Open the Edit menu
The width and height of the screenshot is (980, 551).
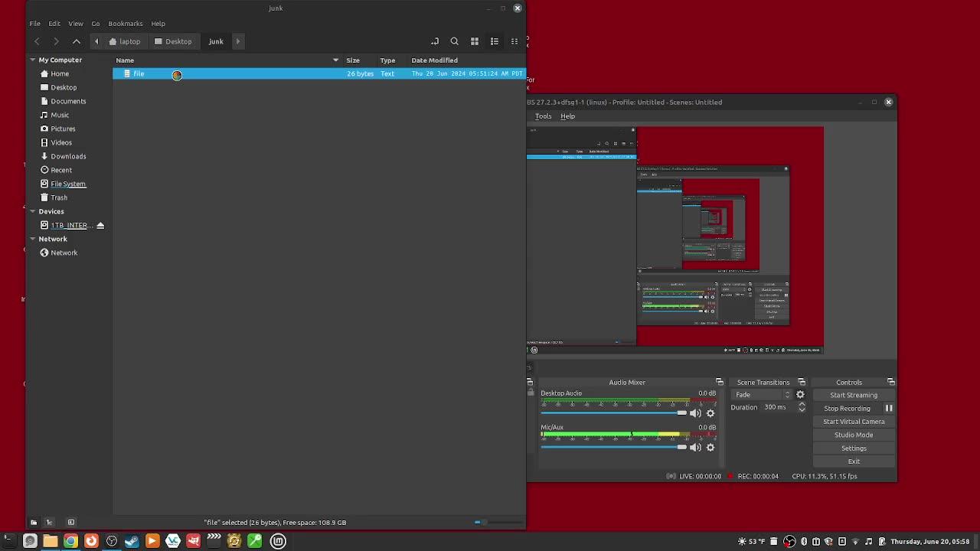point(54,24)
